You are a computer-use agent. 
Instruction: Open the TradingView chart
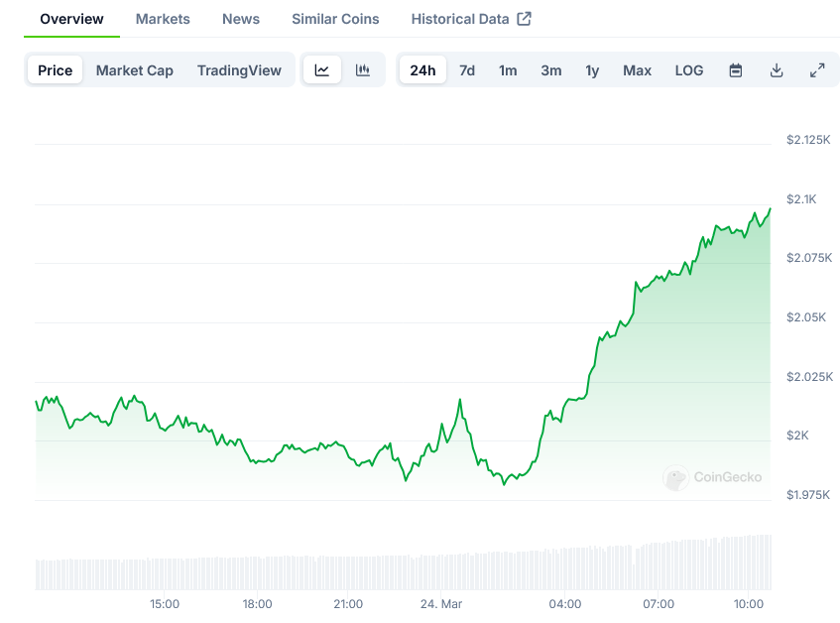(x=239, y=69)
